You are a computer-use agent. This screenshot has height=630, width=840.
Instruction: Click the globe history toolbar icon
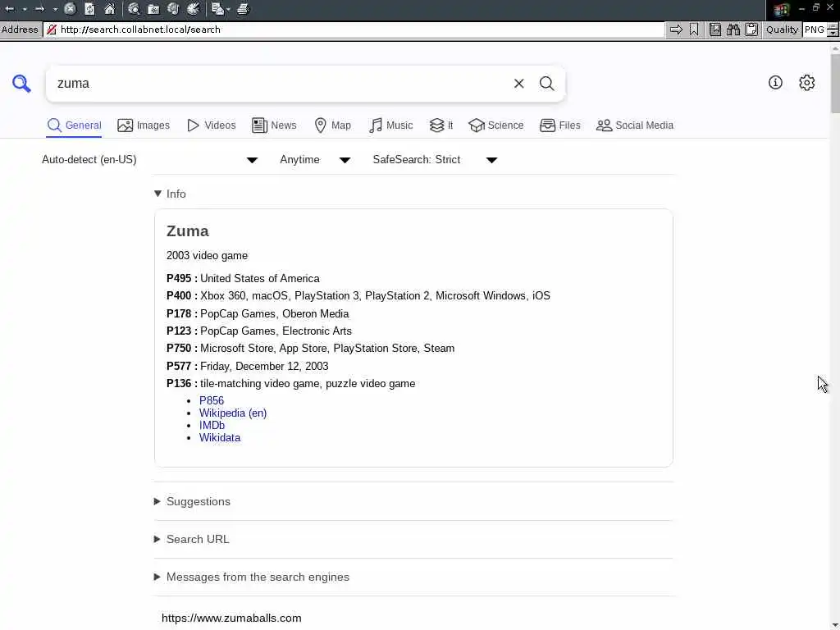point(173,9)
